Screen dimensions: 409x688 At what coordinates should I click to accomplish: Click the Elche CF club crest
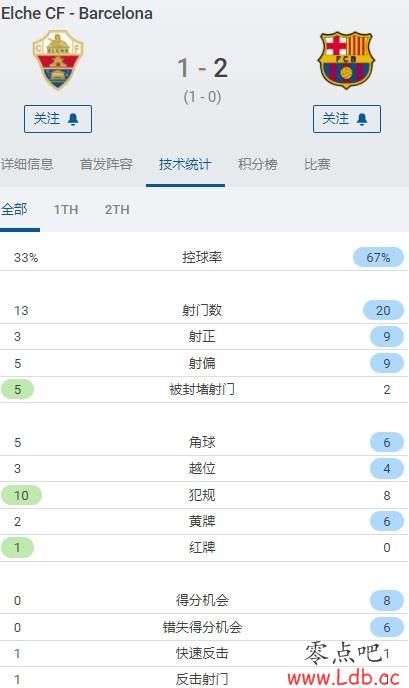coord(58,60)
